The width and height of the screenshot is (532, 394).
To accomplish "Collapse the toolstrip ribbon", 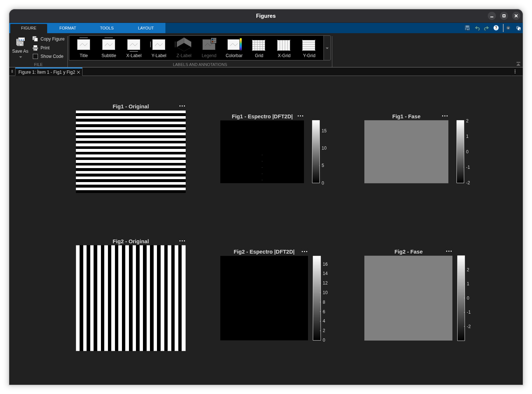I will point(518,64).
